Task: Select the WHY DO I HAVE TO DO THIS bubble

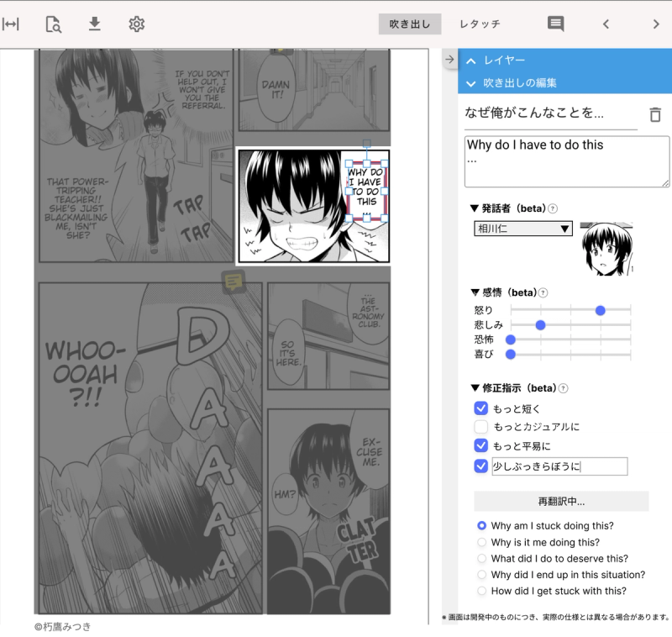Action: [366, 191]
